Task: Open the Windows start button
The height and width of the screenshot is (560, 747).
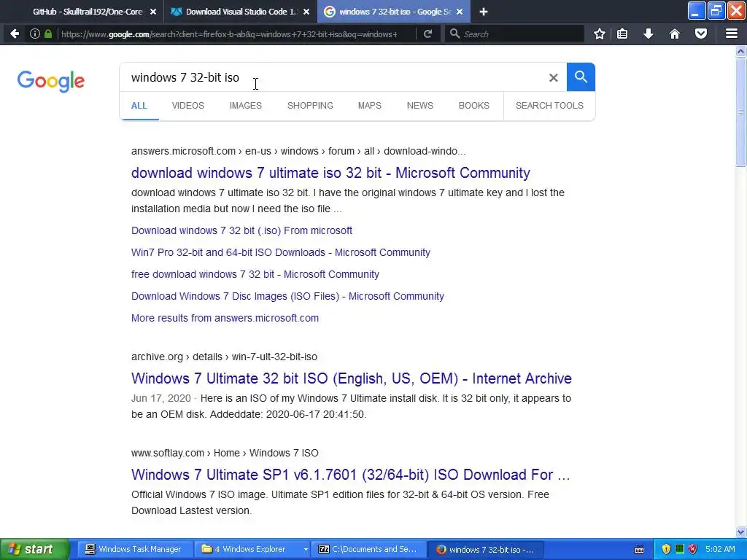Action: [34, 549]
